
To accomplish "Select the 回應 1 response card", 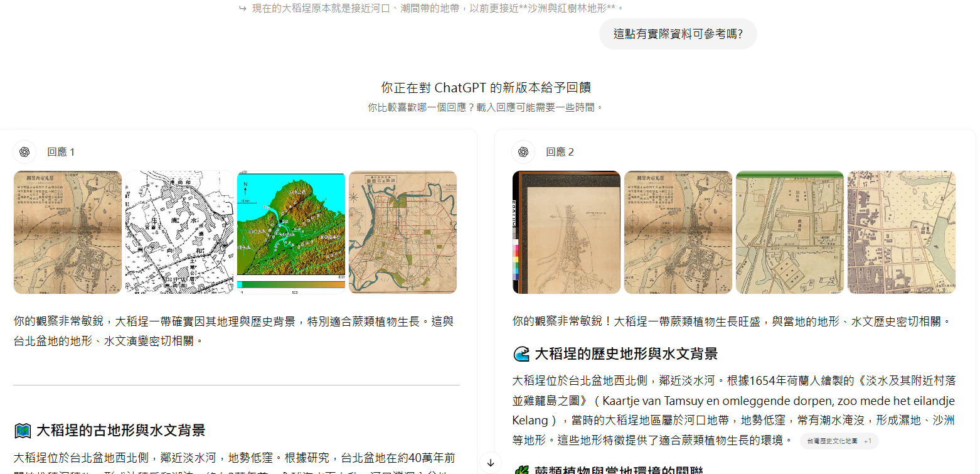I will click(x=237, y=301).
